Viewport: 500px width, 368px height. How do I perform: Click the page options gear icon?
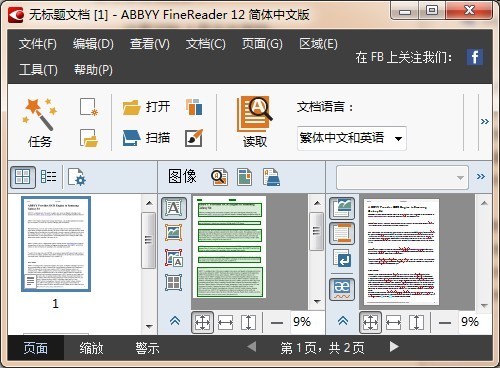[x=77, y=177]
